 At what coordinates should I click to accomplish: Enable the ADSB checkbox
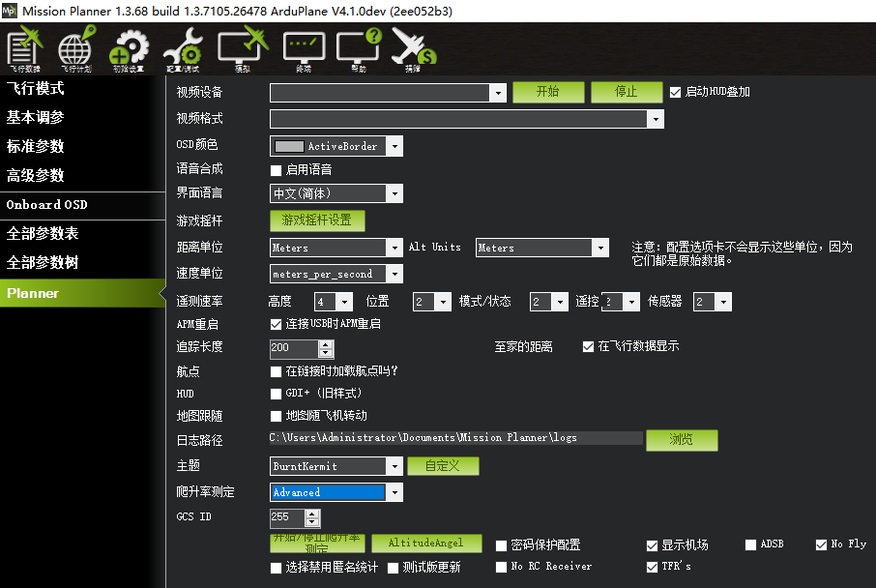pos(751,544)
